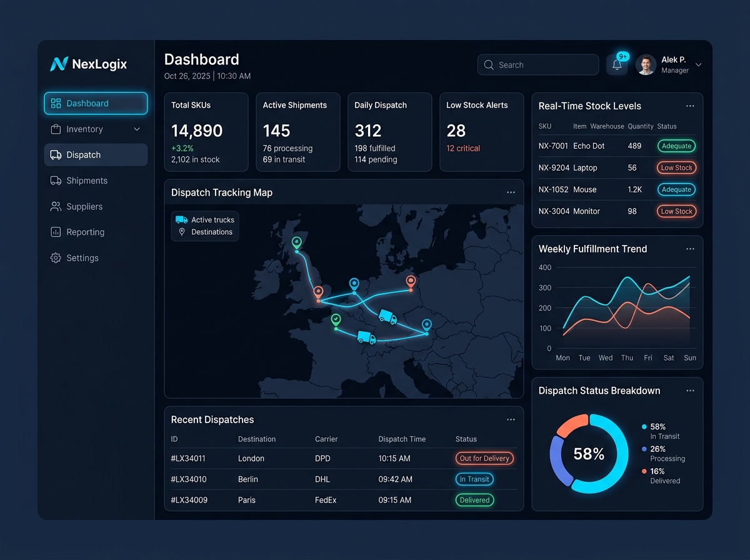This screenshot has width=750, height=560.
Task: Click the Dashboard grid icon
Action: 56,104
